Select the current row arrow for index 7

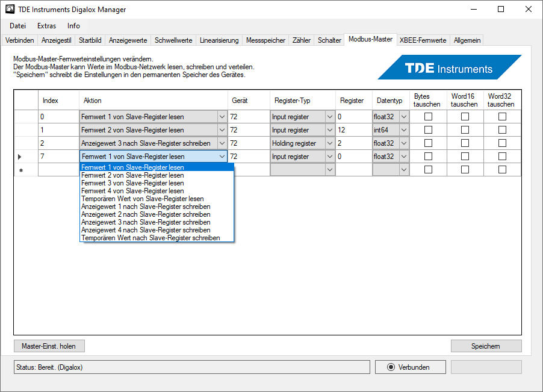tap(20, 157)
